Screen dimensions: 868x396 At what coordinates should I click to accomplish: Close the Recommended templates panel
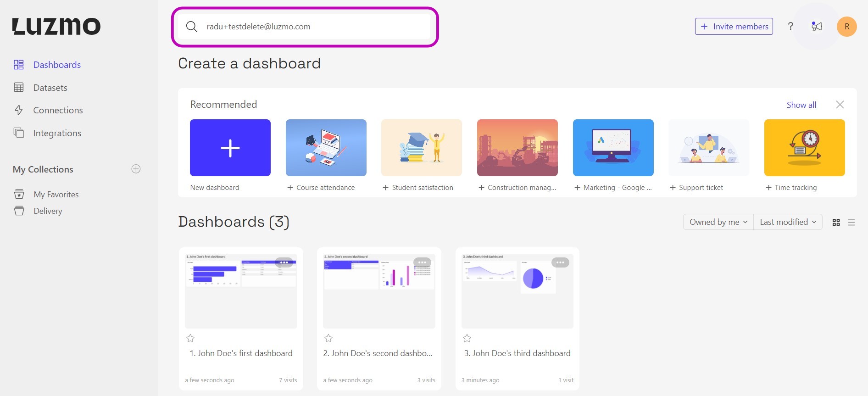[840, 105]
